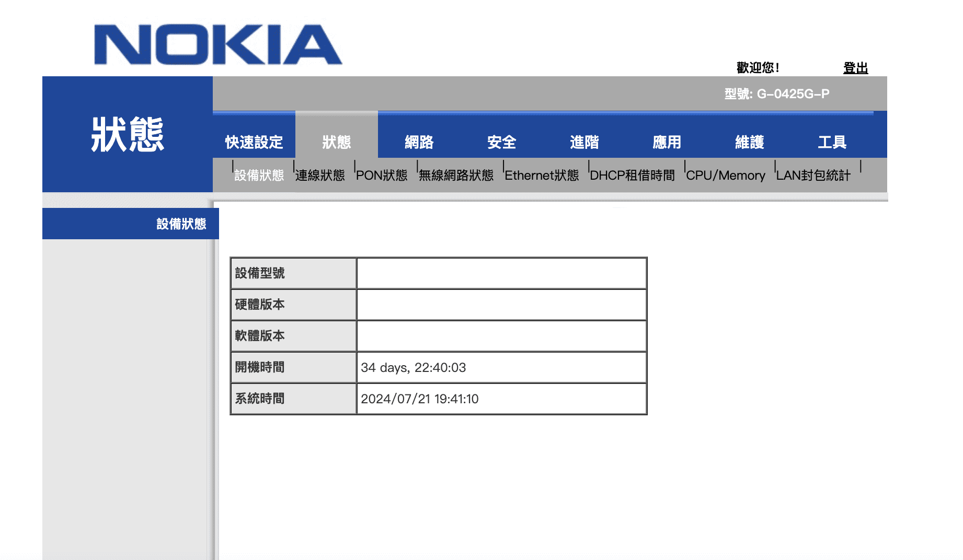The image size is (963, 560).
Task: Select the 狀態 main tab
Action: [x=337, y=142]
